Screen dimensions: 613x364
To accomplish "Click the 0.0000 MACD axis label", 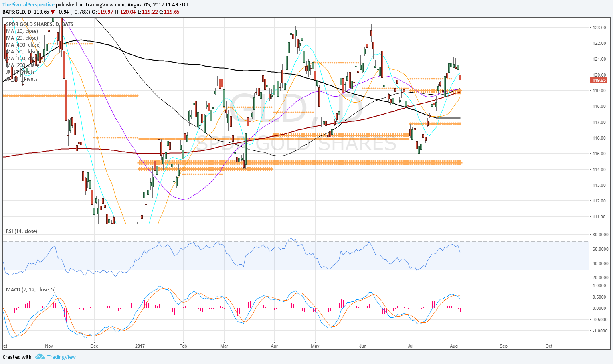I will tap(599, 308).
